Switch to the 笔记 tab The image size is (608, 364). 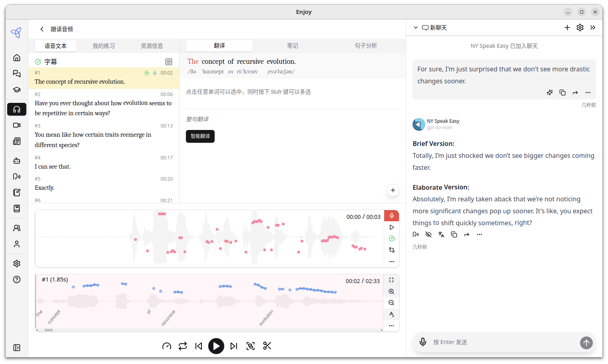[292, 46]
